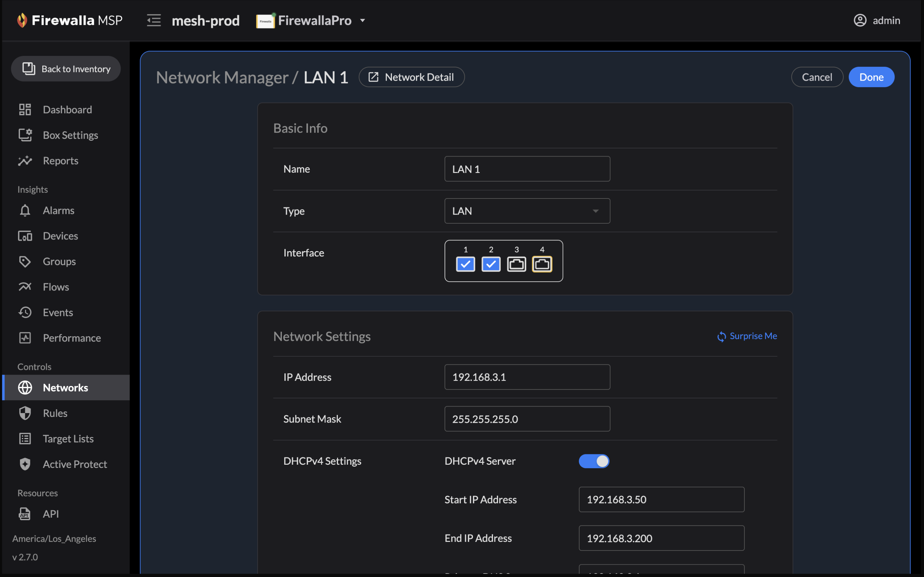
Task: Select the Networks sidebar label
Action: point(66,388)
